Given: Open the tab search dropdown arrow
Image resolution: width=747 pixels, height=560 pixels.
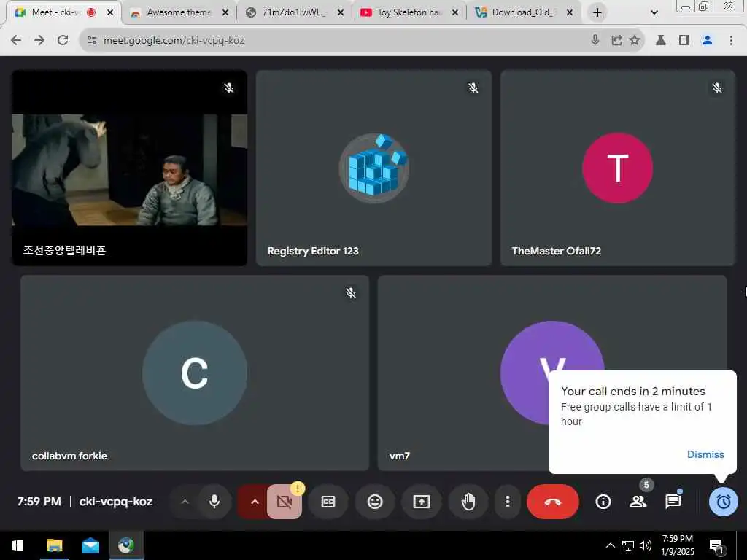Looking at the screenshot, I should 654,13.
